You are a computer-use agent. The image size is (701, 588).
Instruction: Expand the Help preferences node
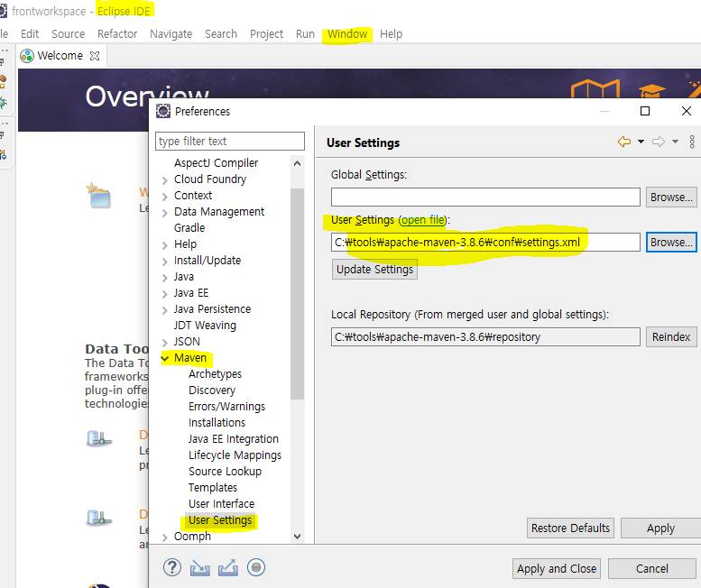(165, 245)
